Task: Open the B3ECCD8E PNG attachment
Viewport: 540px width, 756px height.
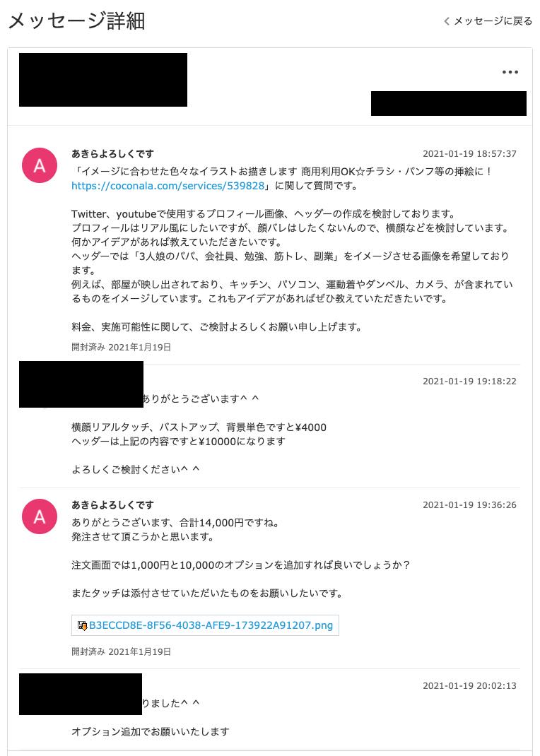Action: (x=211, y=626)
